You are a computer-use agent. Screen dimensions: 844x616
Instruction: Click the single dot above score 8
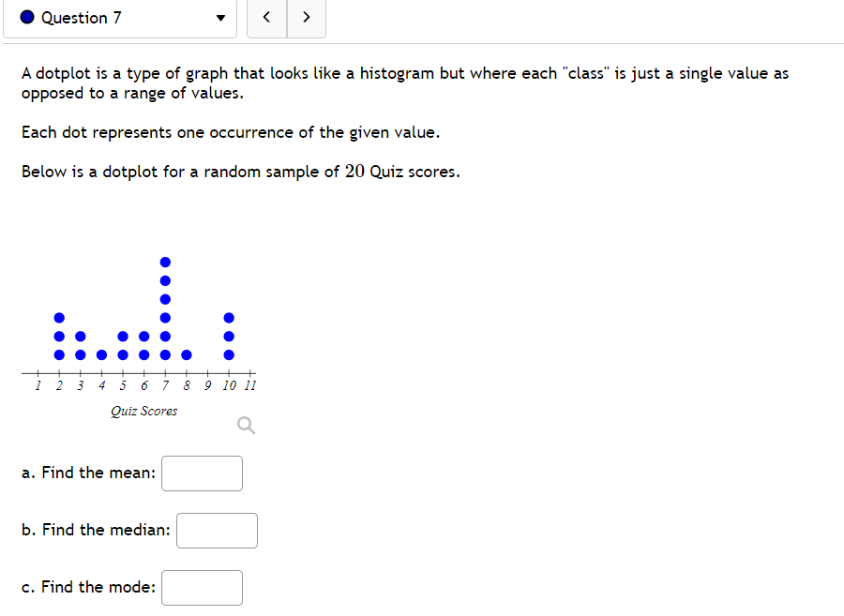[186, 355]
